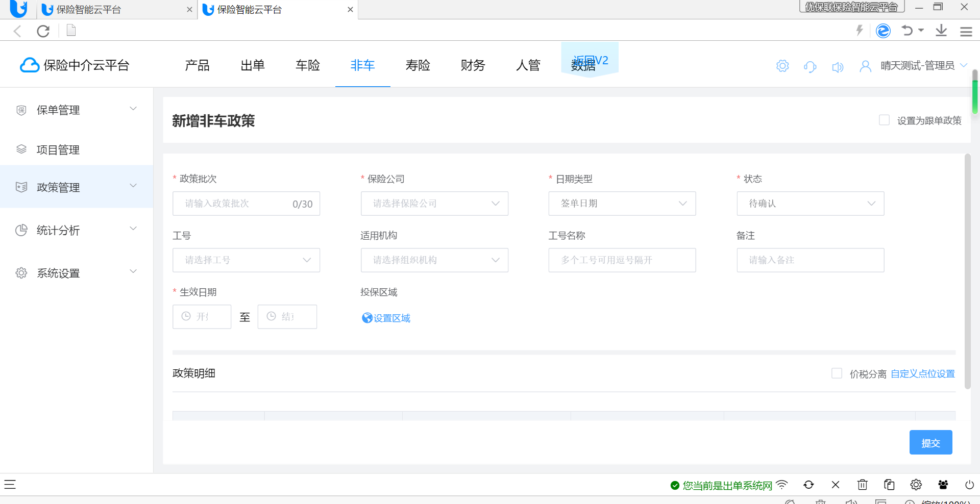Image resolution: width=980 pixels, height=504 pixels.
Task: Click the 保单管理 shield icon
Action: click(21, 110)
